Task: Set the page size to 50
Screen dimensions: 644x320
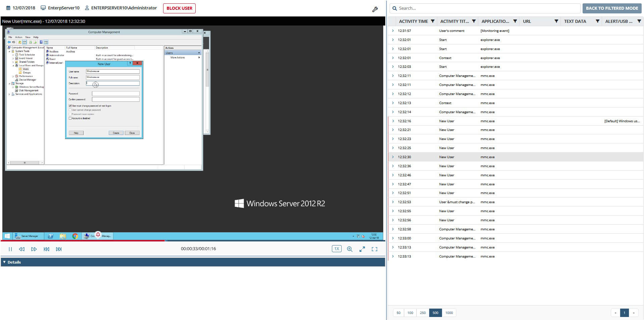Action: click(x=398, y=313)
